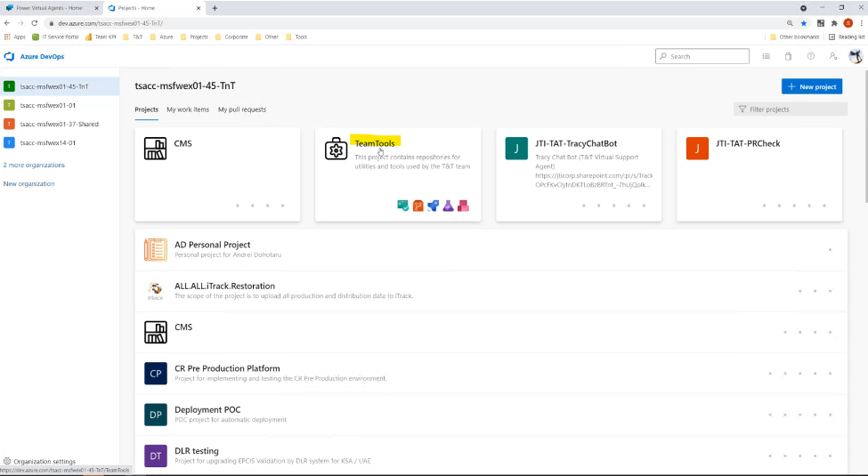Click the CP icon of CR Pre Production Platform

(156, 374)
